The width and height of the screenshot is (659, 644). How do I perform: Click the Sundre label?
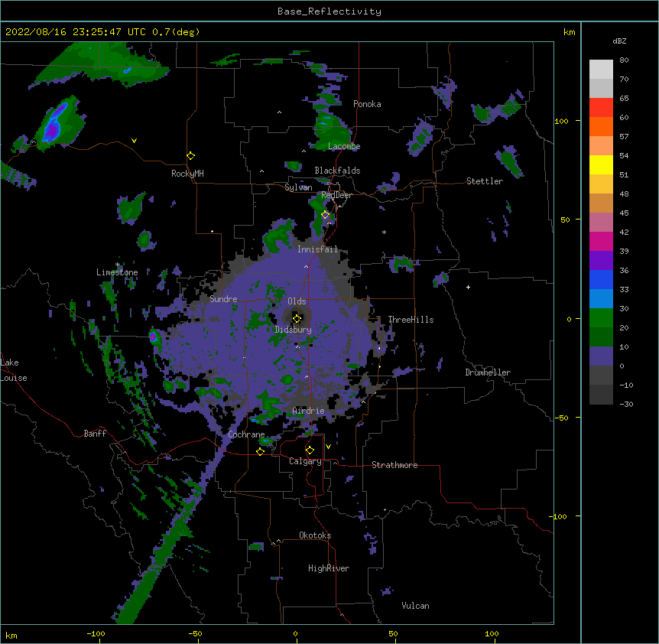coord(223,299)
